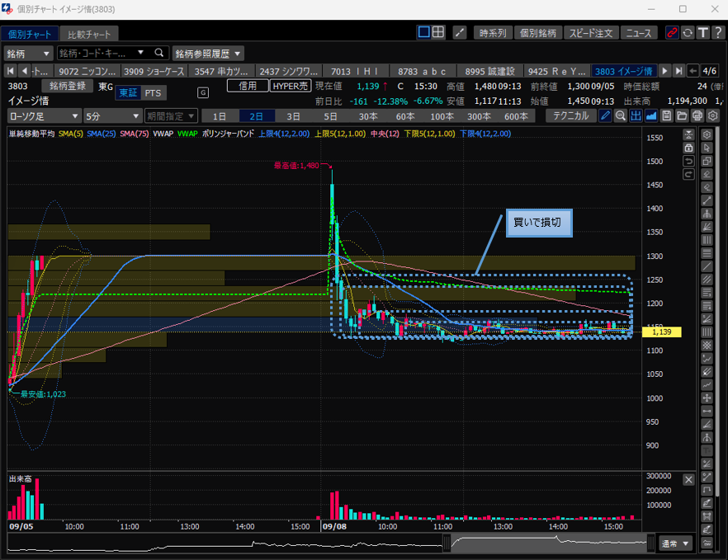Switch the market toggle to PTS
This screenshot has width=728, height=560.
coord(154,93)
